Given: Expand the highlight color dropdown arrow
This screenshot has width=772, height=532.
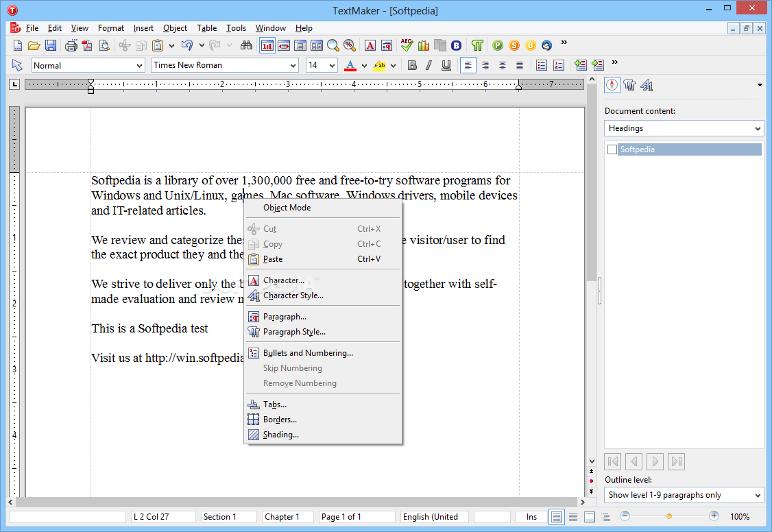Looking at the screenshot, I should click(393, 65).
